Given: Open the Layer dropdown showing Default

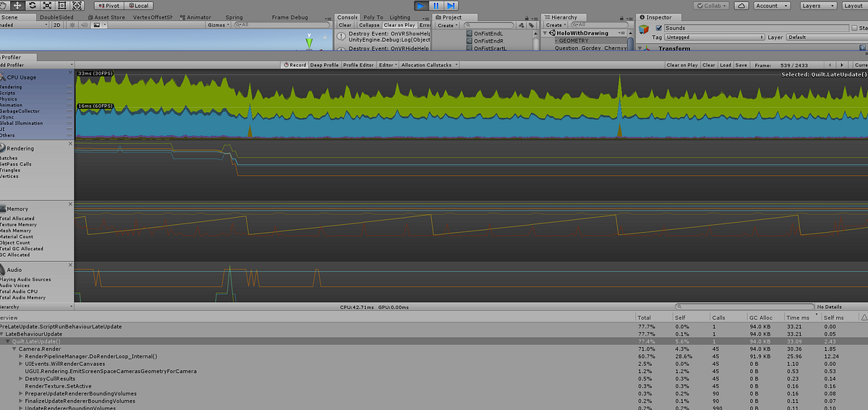Looking at the screenshot, I should coord(827,37).
